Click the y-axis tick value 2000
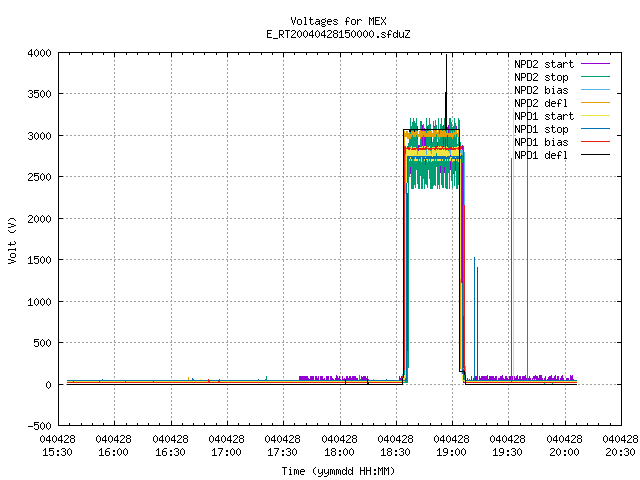640x480 pixels. pos(40,219)
